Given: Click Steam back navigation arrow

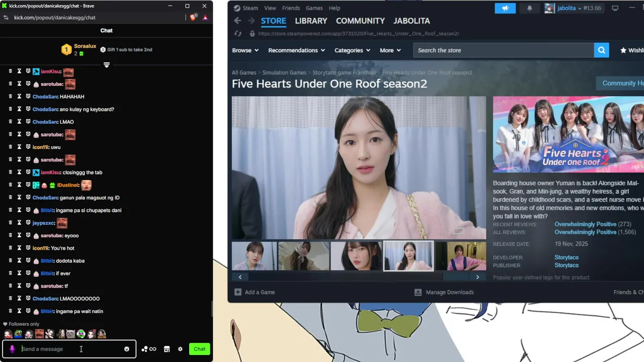Looking at the screenshot, I should pyautogui.click(x=237, y=21).
